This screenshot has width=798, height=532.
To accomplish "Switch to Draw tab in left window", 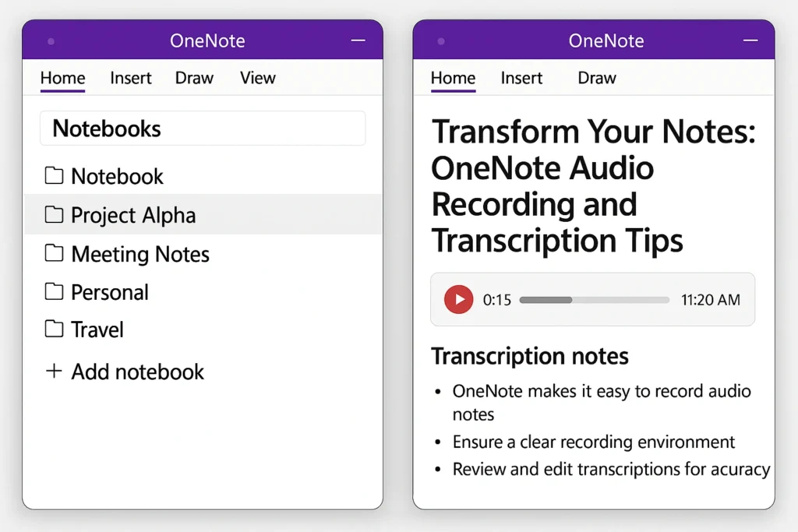I will click(x=194, y=78).
